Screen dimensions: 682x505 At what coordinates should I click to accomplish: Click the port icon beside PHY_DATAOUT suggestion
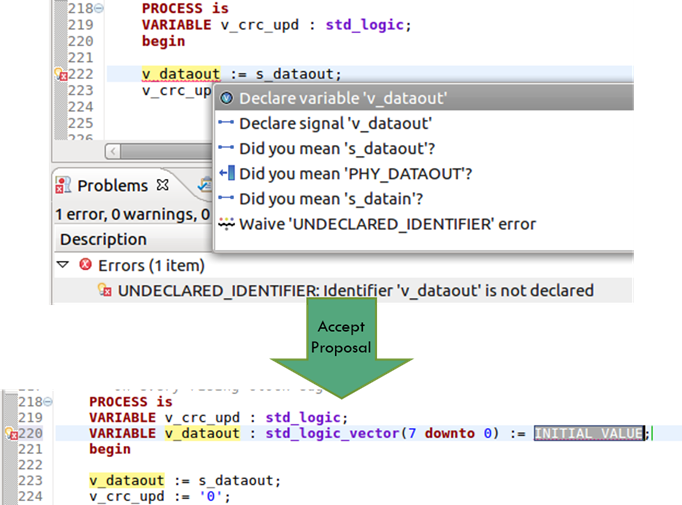227,173
